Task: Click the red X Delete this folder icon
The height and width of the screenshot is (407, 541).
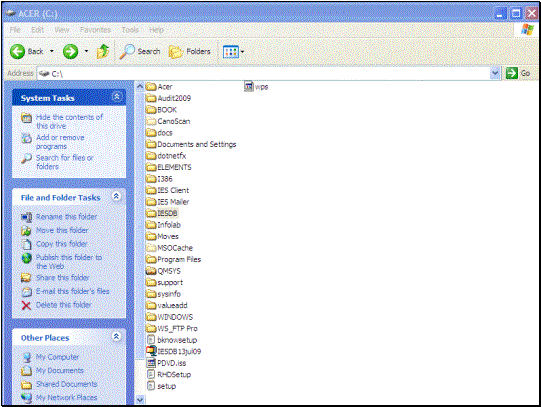Action: click(26, 305)
